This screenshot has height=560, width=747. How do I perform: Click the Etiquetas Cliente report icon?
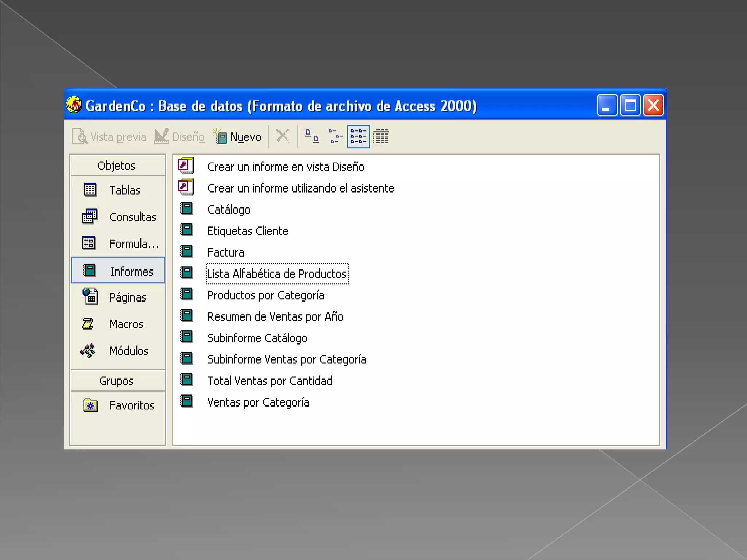187,230
